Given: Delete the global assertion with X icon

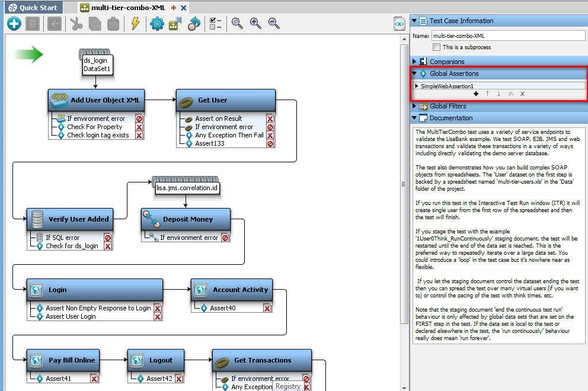Looking at the screenshot, I should pos(522,94).
